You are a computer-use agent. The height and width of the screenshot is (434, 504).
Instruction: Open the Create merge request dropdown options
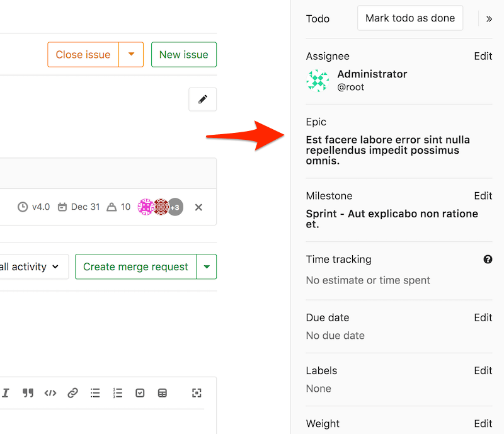click(207, 266)
